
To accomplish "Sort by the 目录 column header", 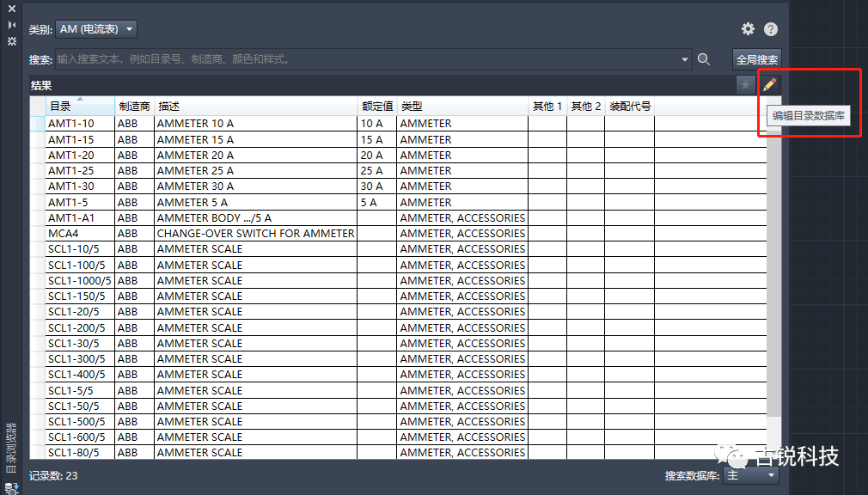I will coord(80,107).
